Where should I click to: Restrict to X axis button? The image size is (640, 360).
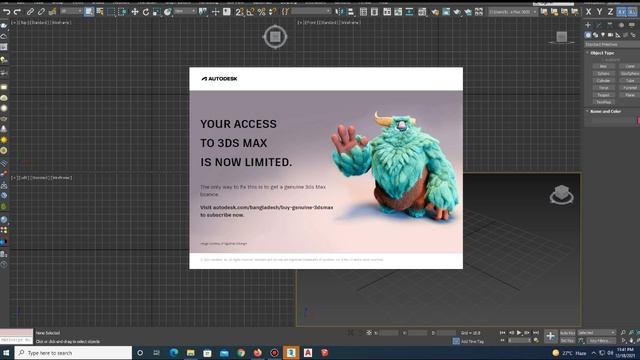coord(588,12)
